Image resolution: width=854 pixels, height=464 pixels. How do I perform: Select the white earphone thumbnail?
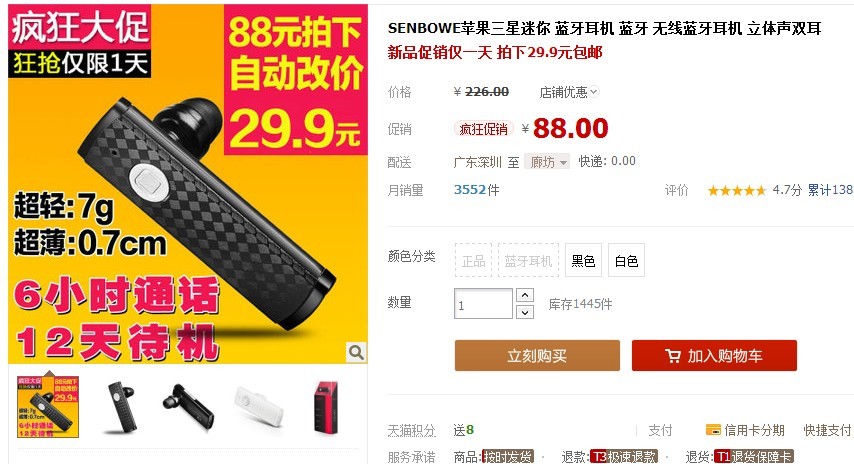pyautogui.click(x=259, y=406)
